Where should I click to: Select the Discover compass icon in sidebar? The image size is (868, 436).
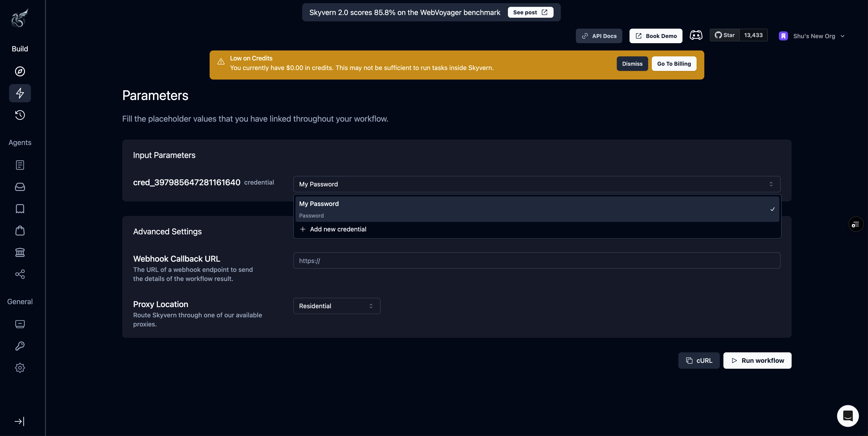click(x=20, y=71)
